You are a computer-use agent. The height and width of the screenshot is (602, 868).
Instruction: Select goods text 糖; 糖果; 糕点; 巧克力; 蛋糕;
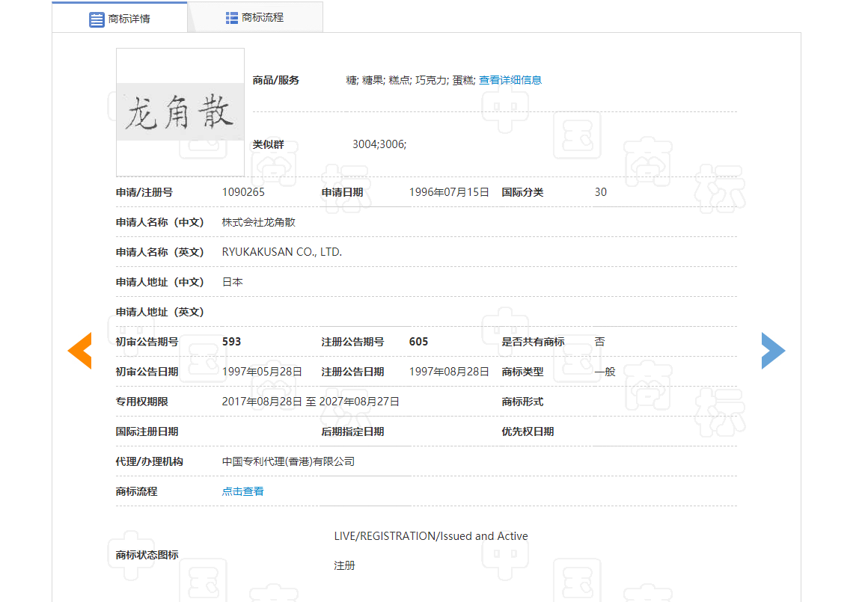click(x=410, y=80)
